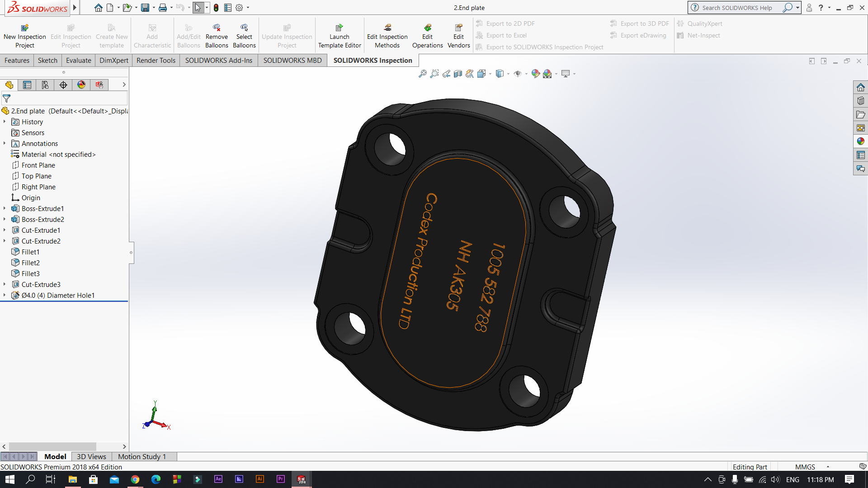
Task: Open Edit Inspection Methods
Action: tap(387, 36)
